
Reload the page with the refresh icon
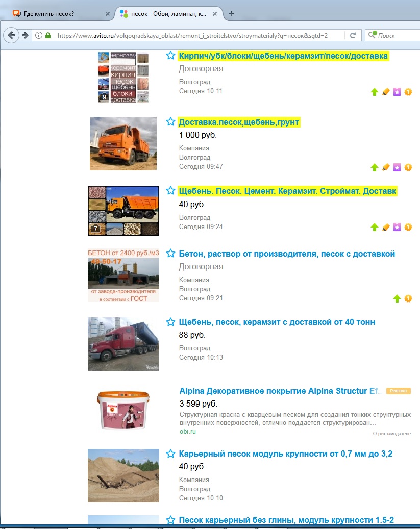[353, 35]
